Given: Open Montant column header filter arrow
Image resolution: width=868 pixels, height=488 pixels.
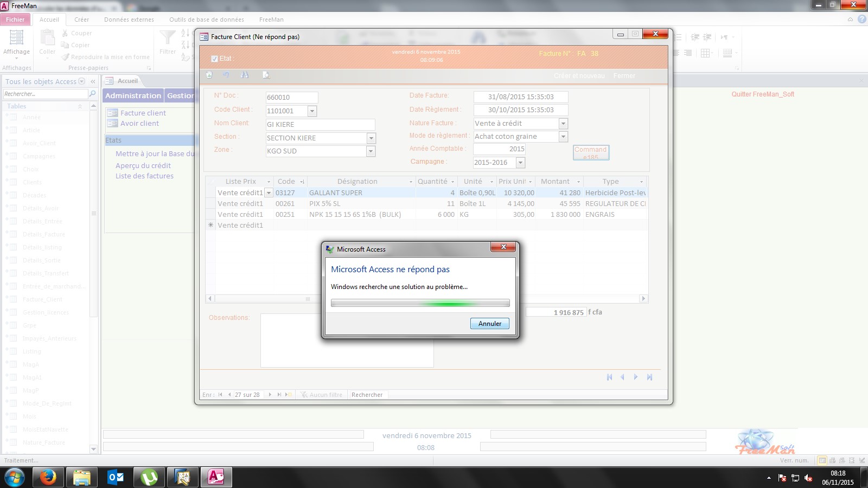Looking at the screenshot, I should tap(578, 182).
